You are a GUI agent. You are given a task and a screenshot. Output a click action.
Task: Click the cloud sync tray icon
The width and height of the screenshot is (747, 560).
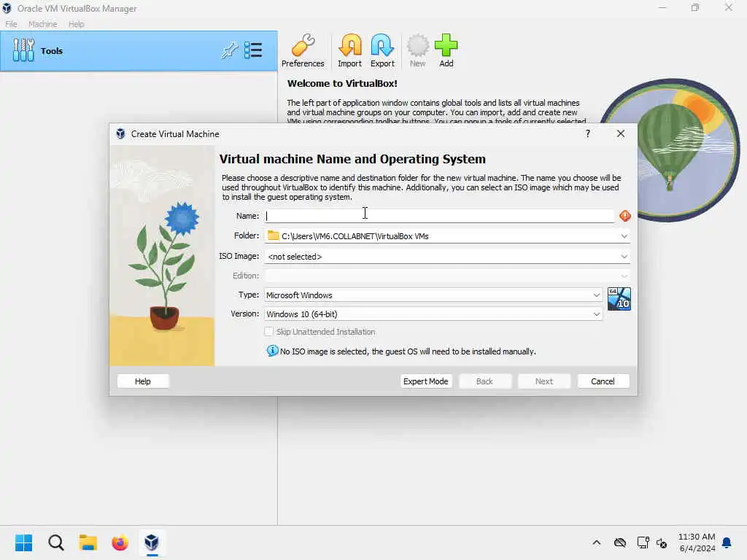tap(620, 542)
